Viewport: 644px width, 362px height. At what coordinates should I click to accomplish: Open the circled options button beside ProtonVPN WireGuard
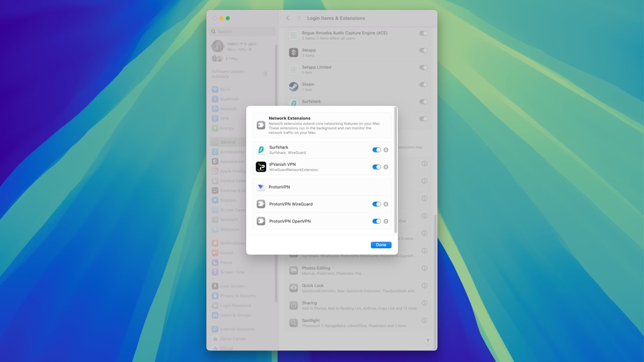[x=386, y=204]
